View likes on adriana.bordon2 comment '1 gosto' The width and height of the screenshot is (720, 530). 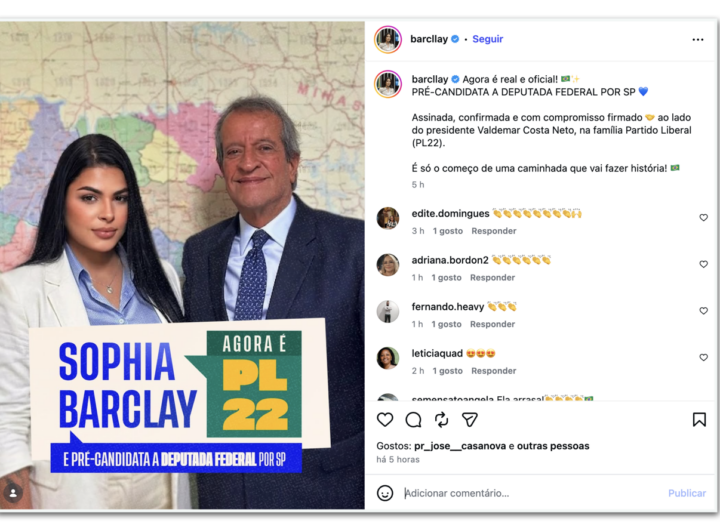click(x=446, y=278)
